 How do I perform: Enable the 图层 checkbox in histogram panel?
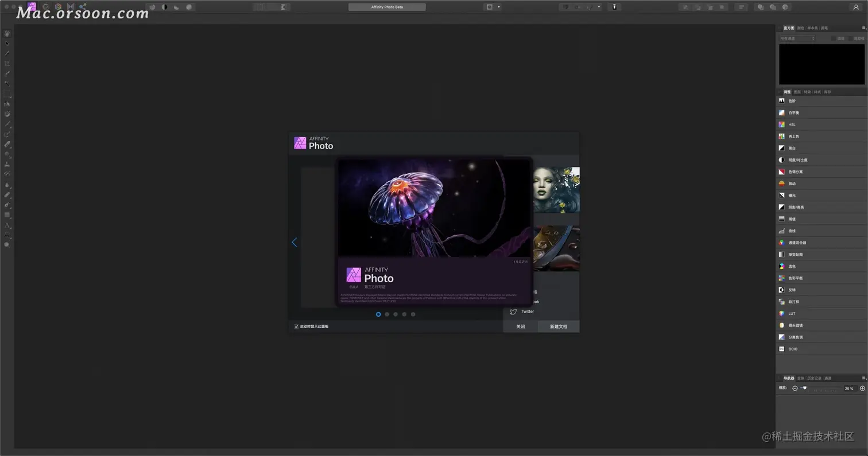tap(834, 38)
